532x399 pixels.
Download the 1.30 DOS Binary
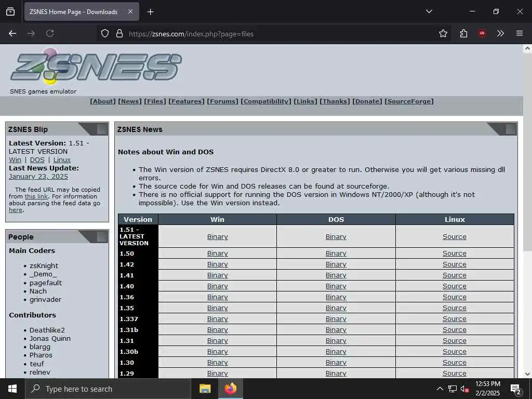[336, 362]
